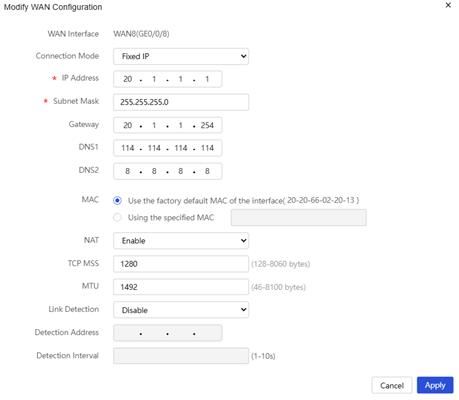The height and width of the screenshot is (400, 459).
Task: Select factory default MAC radio button
Action: click(117, 201)
